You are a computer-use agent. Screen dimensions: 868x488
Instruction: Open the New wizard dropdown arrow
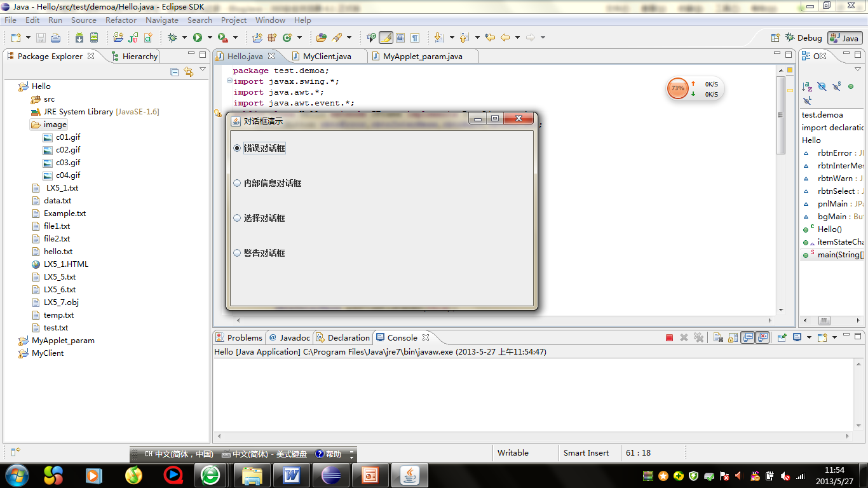coord(27,37)
